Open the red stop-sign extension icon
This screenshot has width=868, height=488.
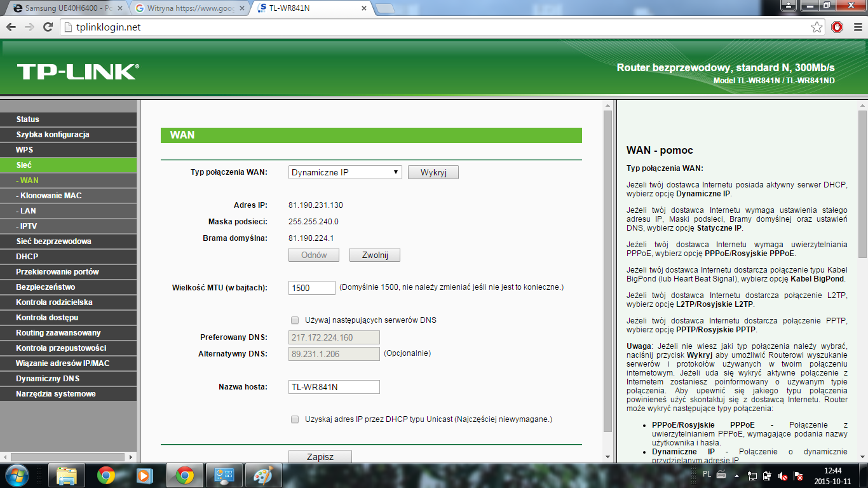(x=837, y=27)
